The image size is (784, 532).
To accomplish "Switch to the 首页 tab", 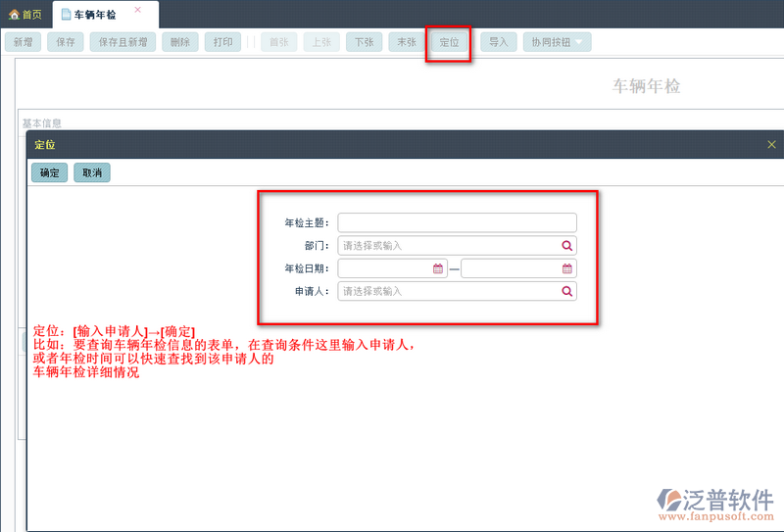I will point(25,15).
